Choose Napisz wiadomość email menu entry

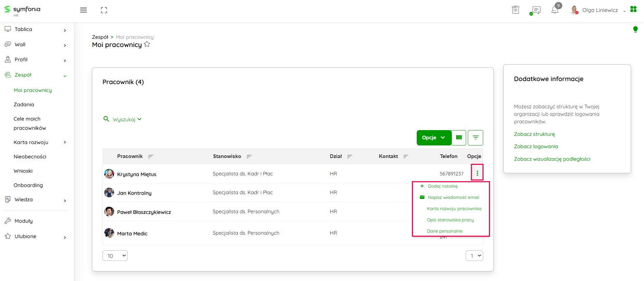(453, 197)
